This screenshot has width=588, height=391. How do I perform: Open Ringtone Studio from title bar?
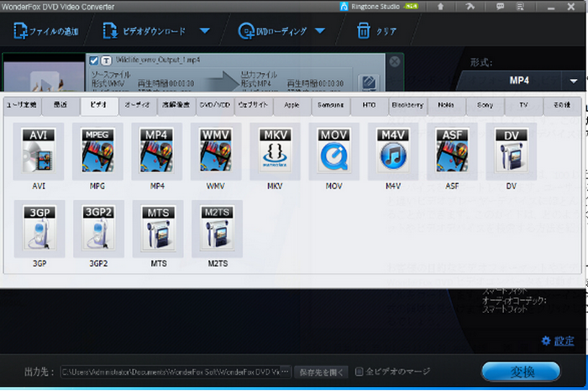tap(379, 7)
